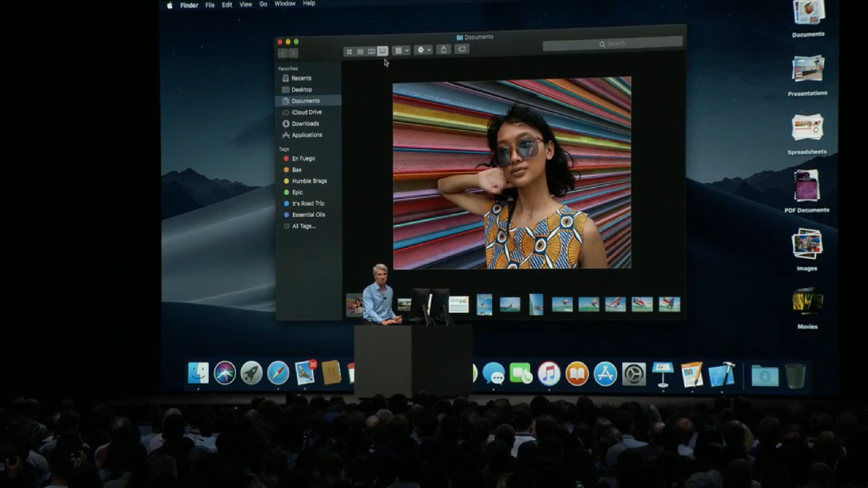Select the Gallery view toolbar icon
Screen dimensions: 868x488
[x=383, y=51]
